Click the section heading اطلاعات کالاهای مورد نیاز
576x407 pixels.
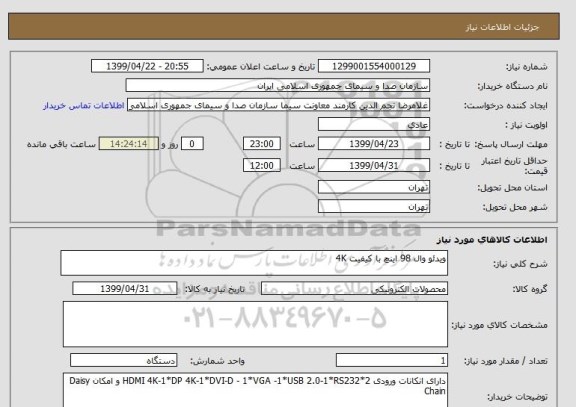(492, 240)
